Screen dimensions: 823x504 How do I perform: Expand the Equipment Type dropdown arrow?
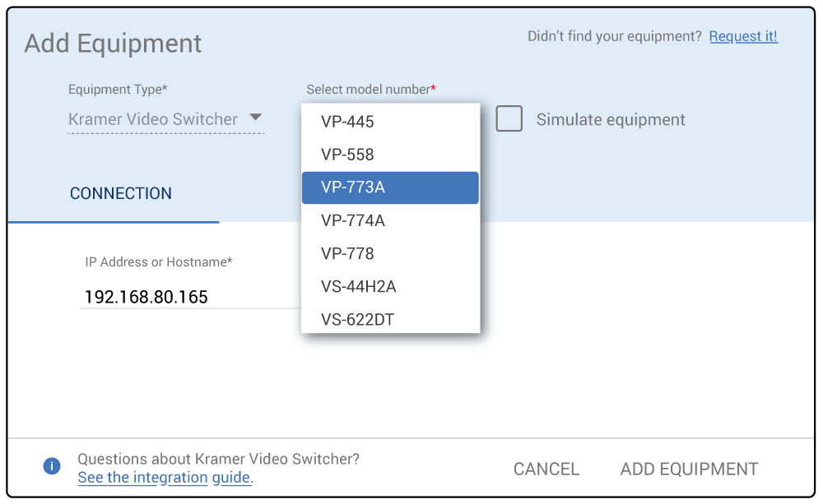click(x=255, y=118)
